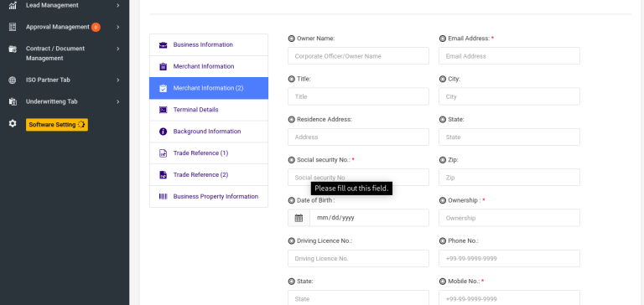Click the circle icon beside Zip label
The image size is (644, 305).
tap(443, 160)
